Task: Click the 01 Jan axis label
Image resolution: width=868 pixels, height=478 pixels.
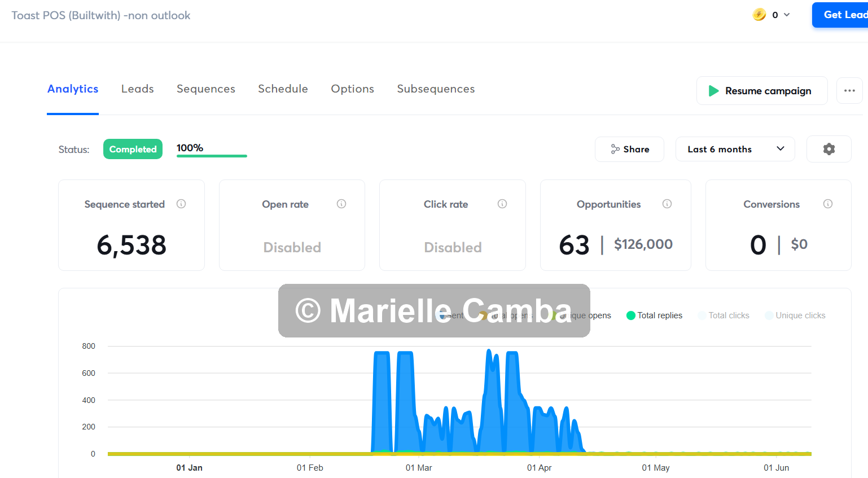Action: (189, 468)
